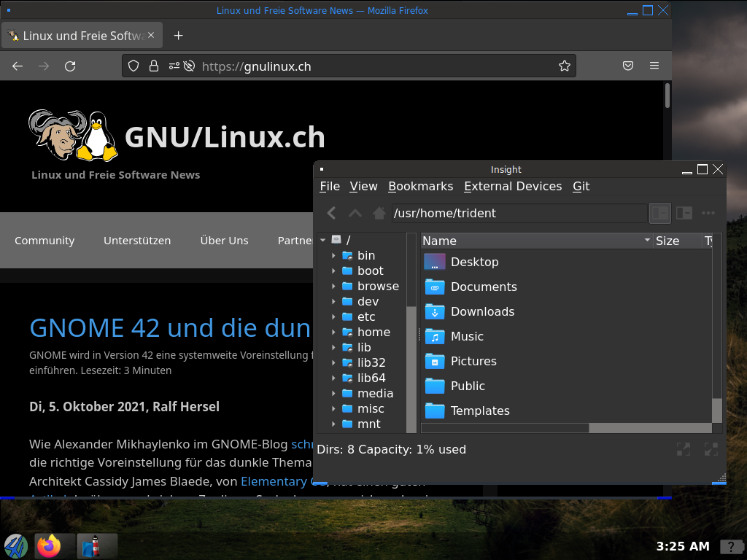This screenshot has width=747, height=560.
Task: Click the shrink icon in Insight status bar
Action: [711, 449]
